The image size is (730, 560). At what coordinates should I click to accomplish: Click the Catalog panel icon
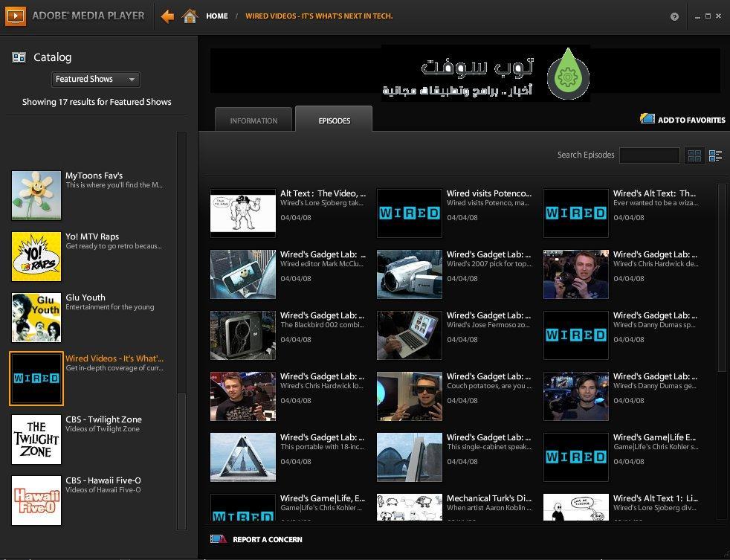(19, 57)
